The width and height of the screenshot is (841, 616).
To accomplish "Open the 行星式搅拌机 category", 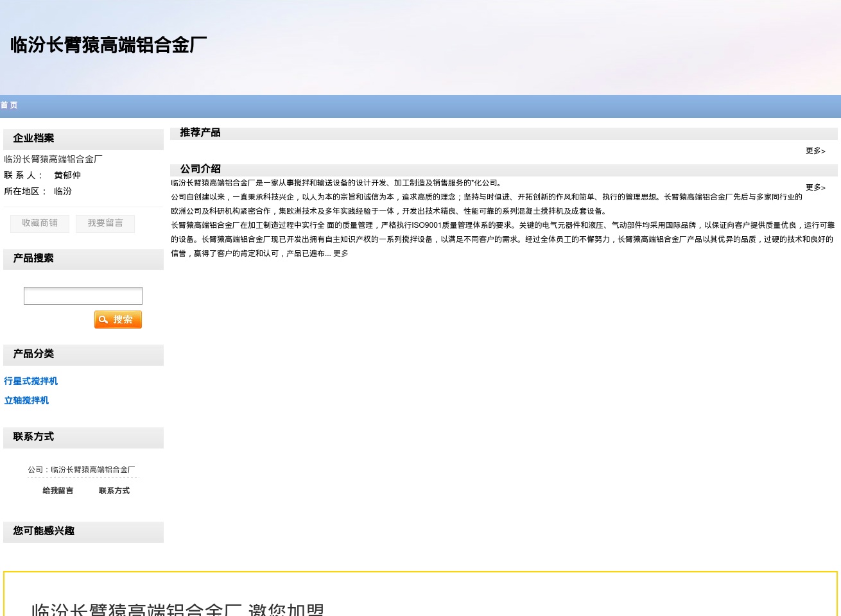I will (31, 381).
